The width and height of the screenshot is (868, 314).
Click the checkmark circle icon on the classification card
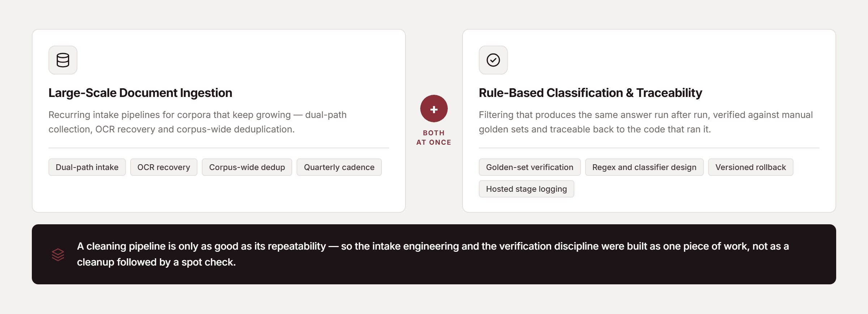(493, 60)
